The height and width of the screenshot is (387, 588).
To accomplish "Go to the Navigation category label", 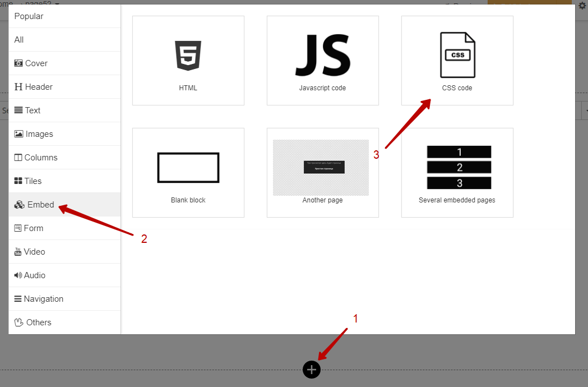I will pyautogui.click(x=44, y=299).
